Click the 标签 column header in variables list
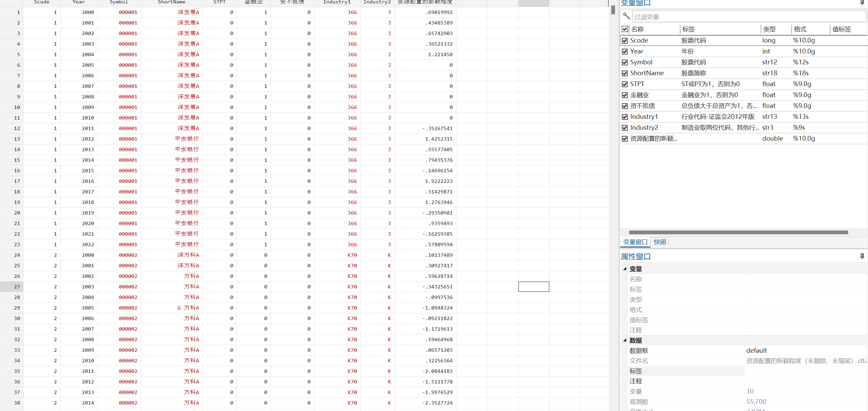This screenshot has height=411, width=868. point(688,29)
